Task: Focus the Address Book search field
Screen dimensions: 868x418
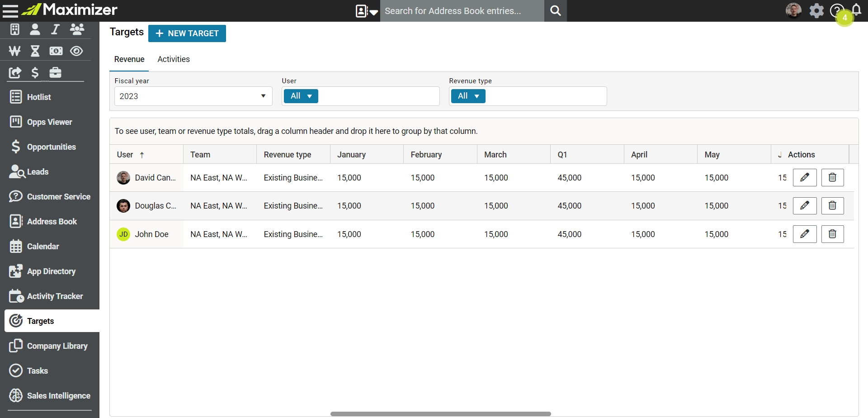Action: pos(462,11)
